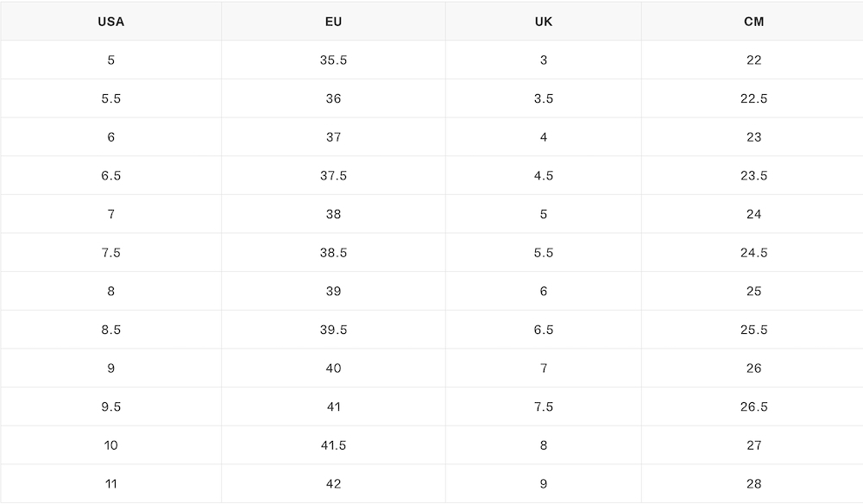This screenshot has height=504, width=863.
Task: Select USA size 8 cell
Action: coord(110,292)
